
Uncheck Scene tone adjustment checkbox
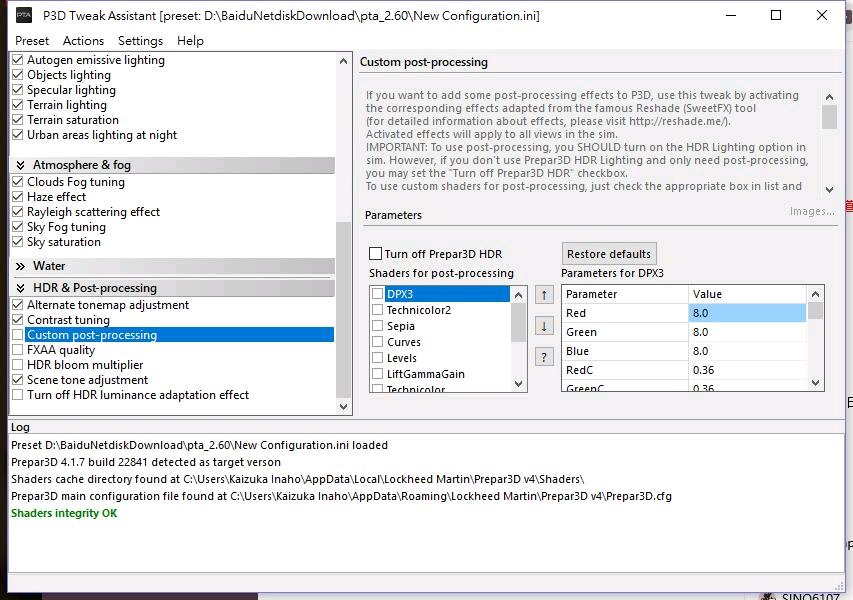tap(17, 380)
